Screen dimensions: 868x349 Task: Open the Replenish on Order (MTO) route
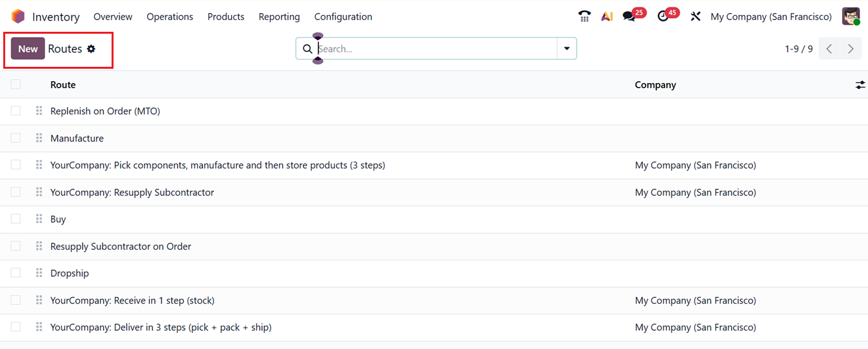click(105, 111)
